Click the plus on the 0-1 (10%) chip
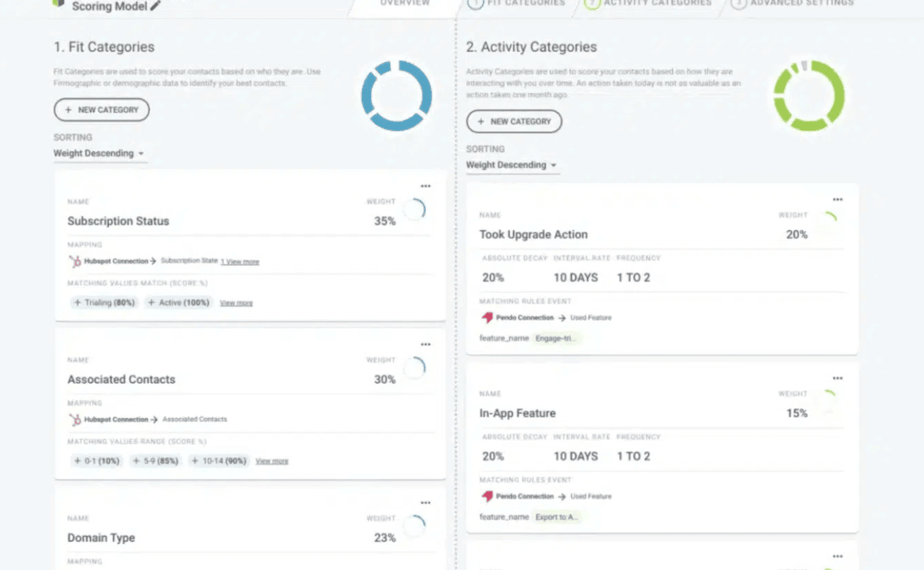 point(77,460)
